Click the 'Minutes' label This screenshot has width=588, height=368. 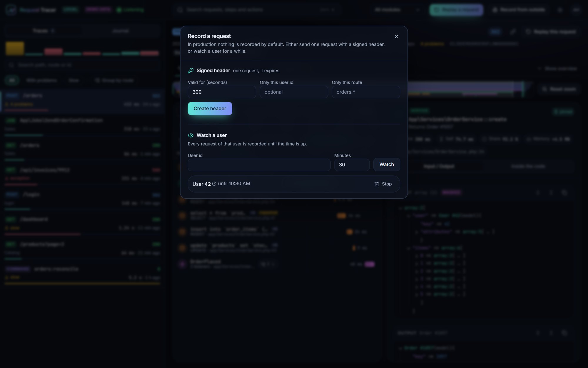[343, 155]
